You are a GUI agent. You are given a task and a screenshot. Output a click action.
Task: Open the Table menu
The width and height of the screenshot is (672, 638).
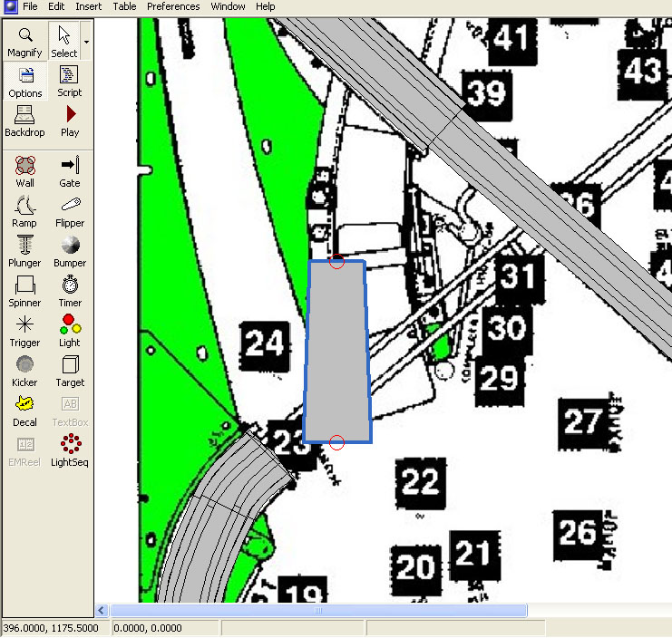click(x=124, y=6)
